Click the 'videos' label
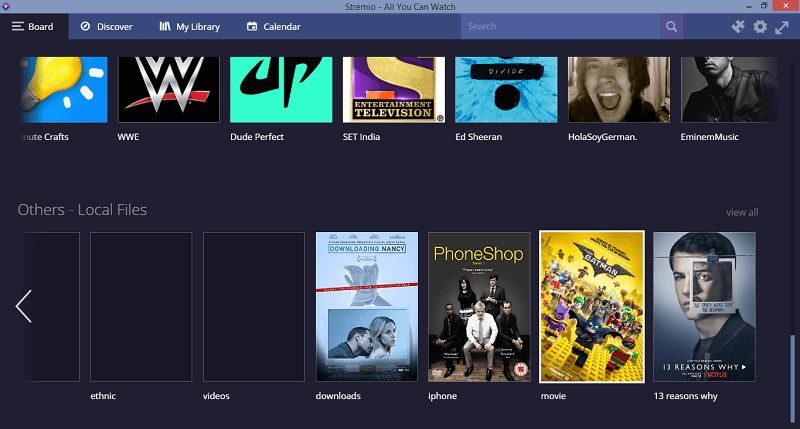 216,396
